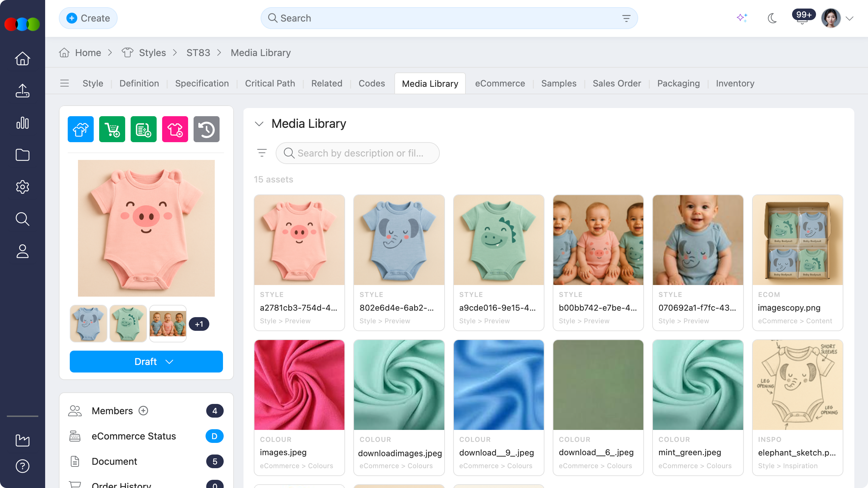This screenshot has height=488, width=868.
Task: Open the elephant_sketch inspiration asset
Action: tap(798, 407)
